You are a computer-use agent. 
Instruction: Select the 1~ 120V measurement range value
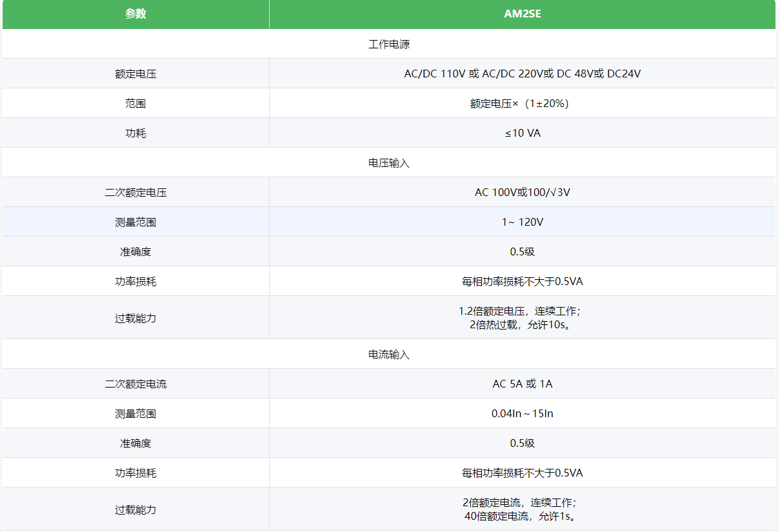pyautogui.click(x=523, y=222)
